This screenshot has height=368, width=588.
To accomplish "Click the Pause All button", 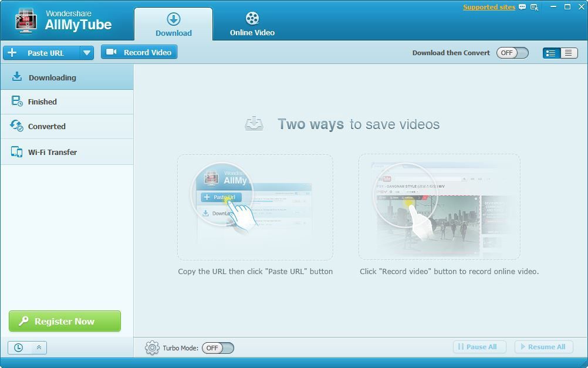I will (479, 347).
